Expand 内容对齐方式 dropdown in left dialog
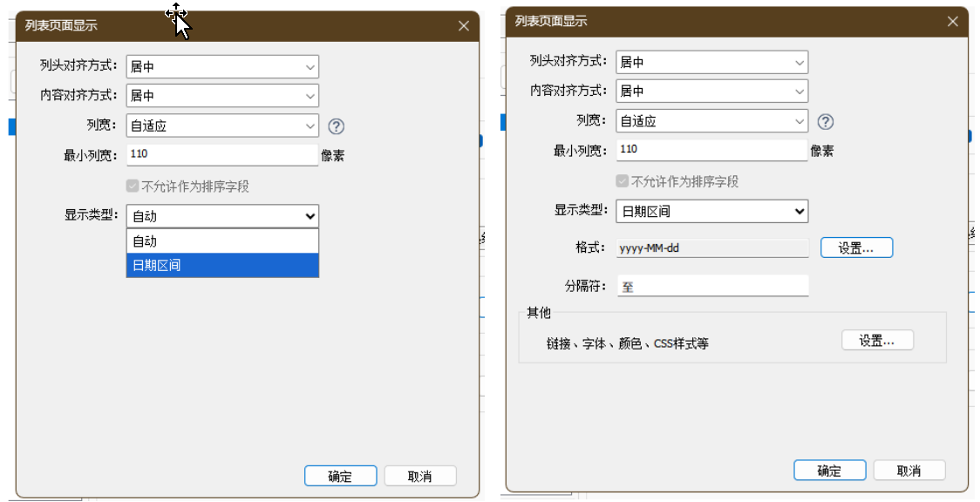 [x=222, y=96]
